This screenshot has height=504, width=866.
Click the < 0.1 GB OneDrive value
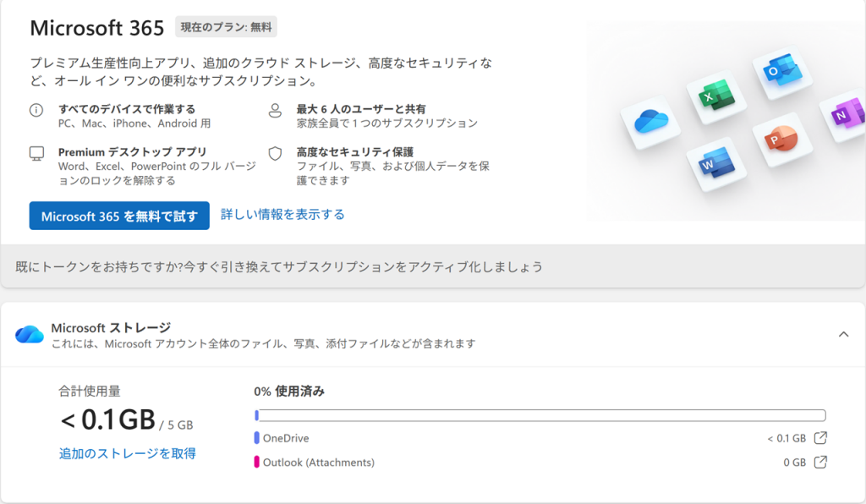(x=787, y=438)
